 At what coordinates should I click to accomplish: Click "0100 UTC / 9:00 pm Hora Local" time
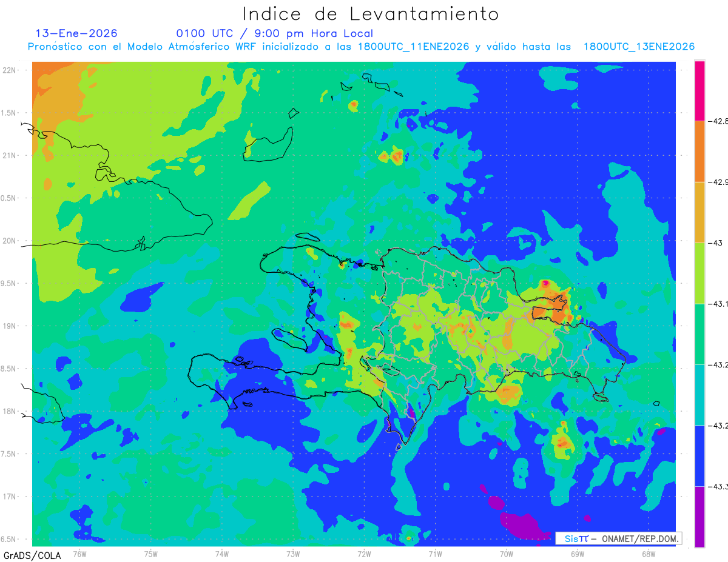tap(274, 33)
